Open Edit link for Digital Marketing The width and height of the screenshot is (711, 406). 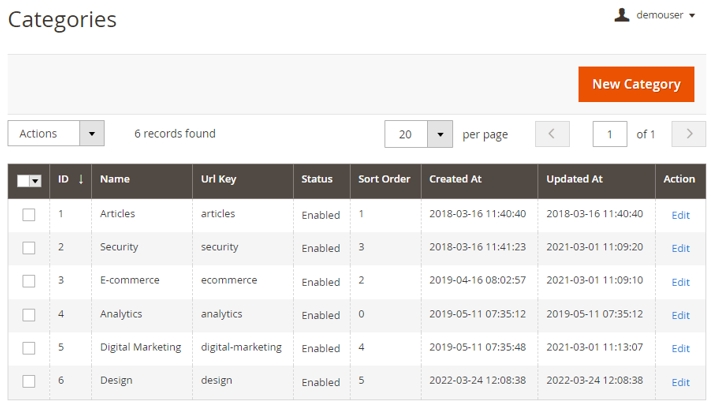[680, 348]
